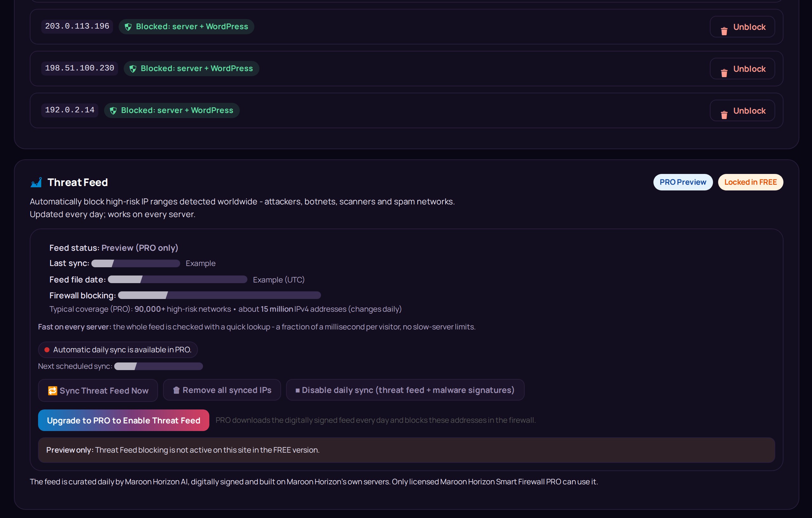Click the Sync Threat Feed Now button
Screen dimensions: 812x518
98,390
